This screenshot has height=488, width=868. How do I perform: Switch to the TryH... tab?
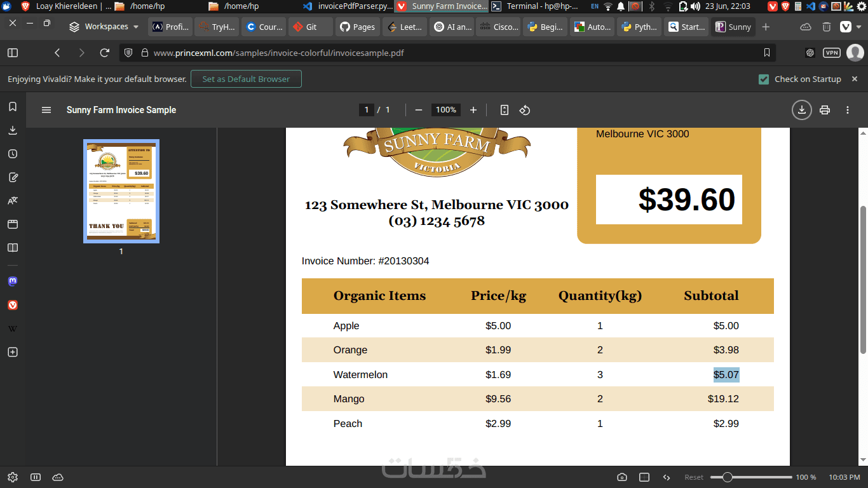[x=217, y=27]
